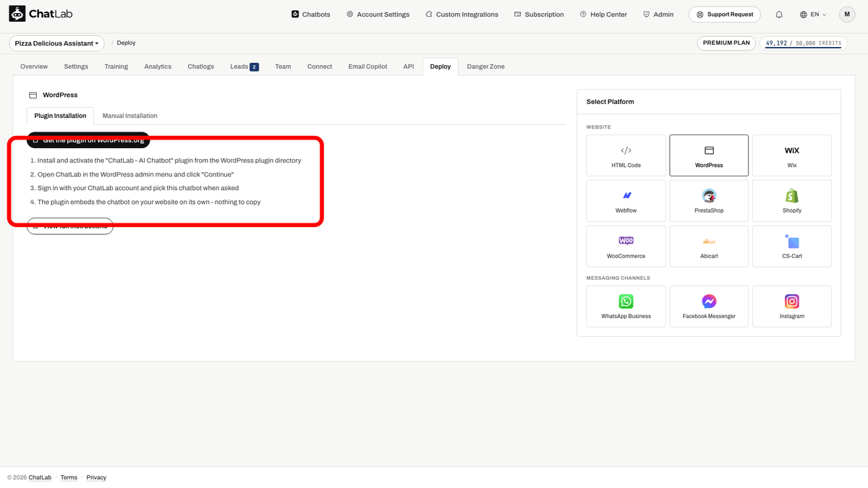
Task: Open the Privacy footer link
Action: 96,478
